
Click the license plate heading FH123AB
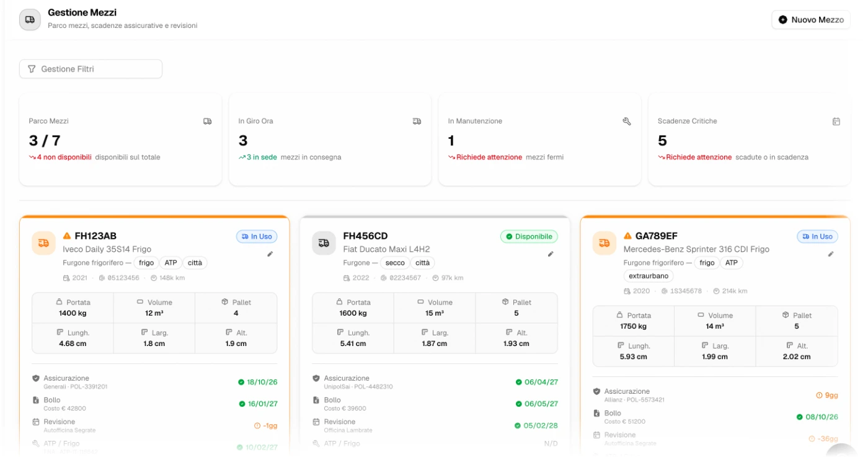pyautogui.click(x=95, y=236)
